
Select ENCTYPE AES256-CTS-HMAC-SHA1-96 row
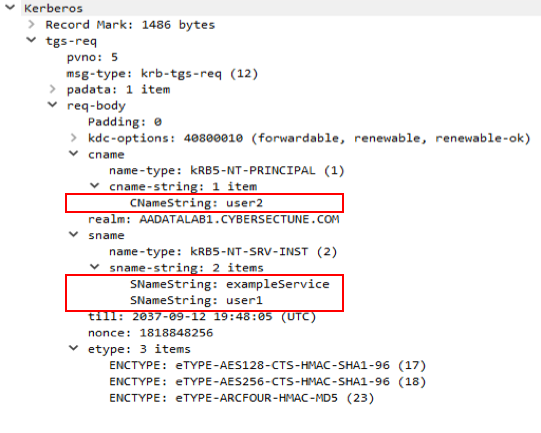268,382
